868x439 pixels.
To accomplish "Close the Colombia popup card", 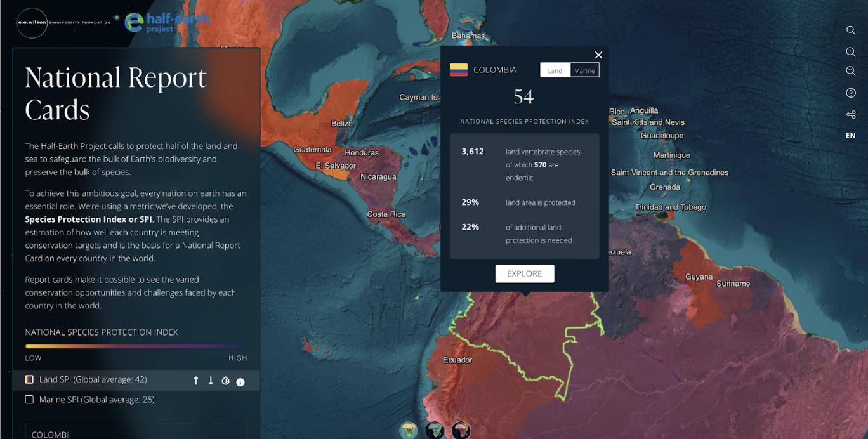I will [x=598, y=55].
